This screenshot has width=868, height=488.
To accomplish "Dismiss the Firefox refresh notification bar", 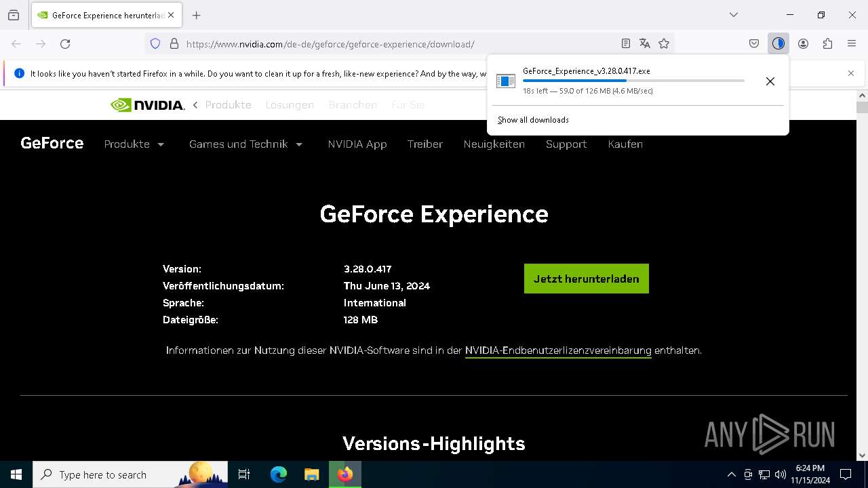I will click(x=851, y=73).
